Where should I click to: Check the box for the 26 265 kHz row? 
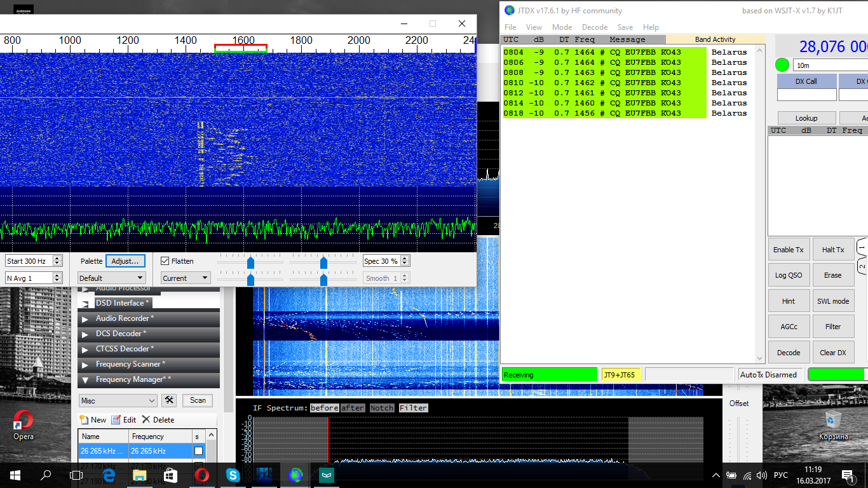pyautogui.click(x=198, y=451)
